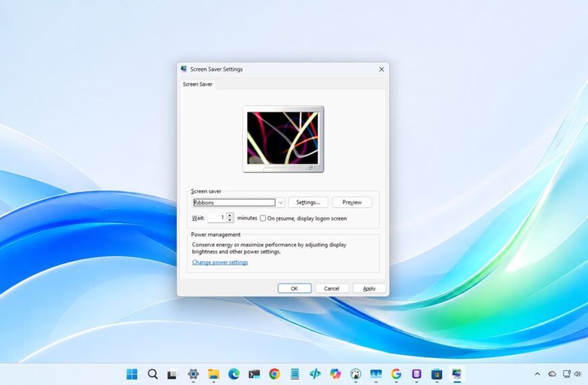Click the Apply button
The width and height of the screenshot is (588, 385).
click(369, 288)
